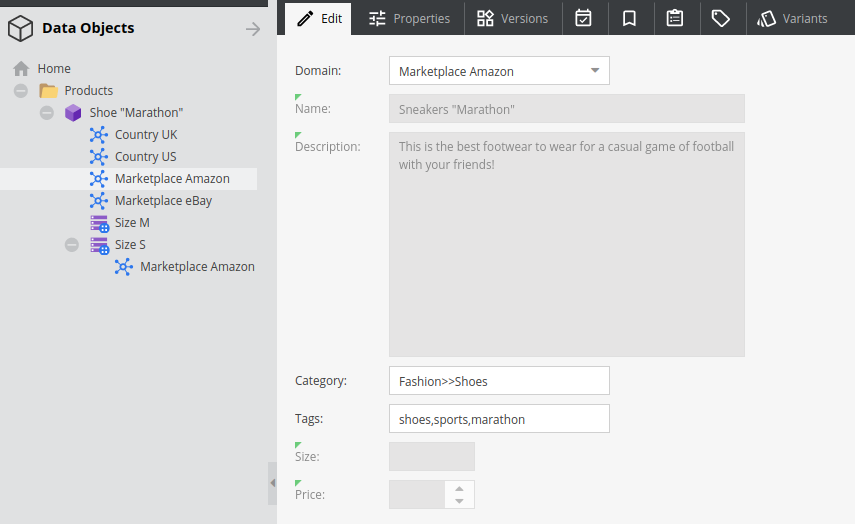The height and width of the screenshot is (524, 855).
Task: Click the Size input field
Action: tap(432, 456)
